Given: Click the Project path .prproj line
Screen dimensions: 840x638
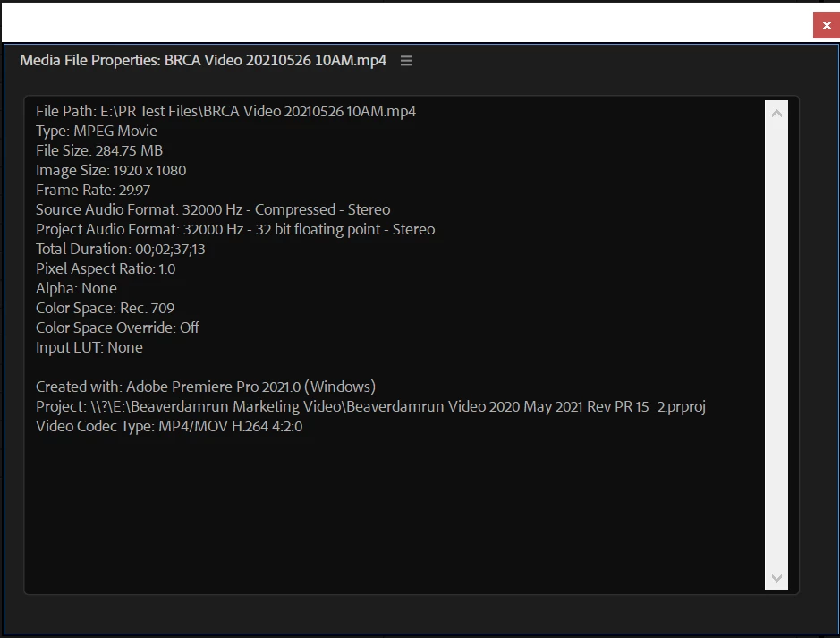Looking at the screenshot, I should click(x=370, y=406).
